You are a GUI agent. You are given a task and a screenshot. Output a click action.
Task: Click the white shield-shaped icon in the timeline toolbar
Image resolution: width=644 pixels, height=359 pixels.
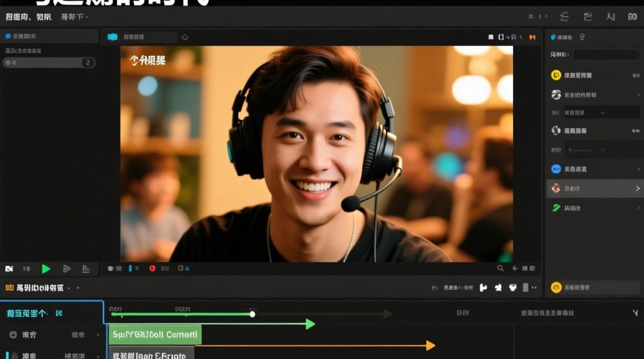pyautogui.click(x=513, y=287)
